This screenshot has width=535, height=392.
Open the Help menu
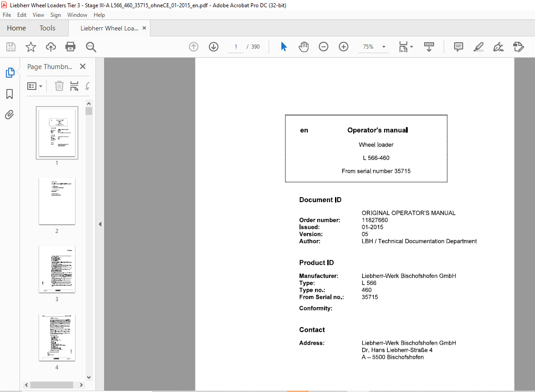pos(99,15)
